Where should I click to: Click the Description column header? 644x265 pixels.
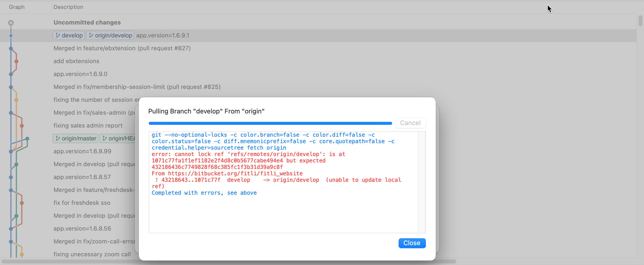tap(68, 7)
